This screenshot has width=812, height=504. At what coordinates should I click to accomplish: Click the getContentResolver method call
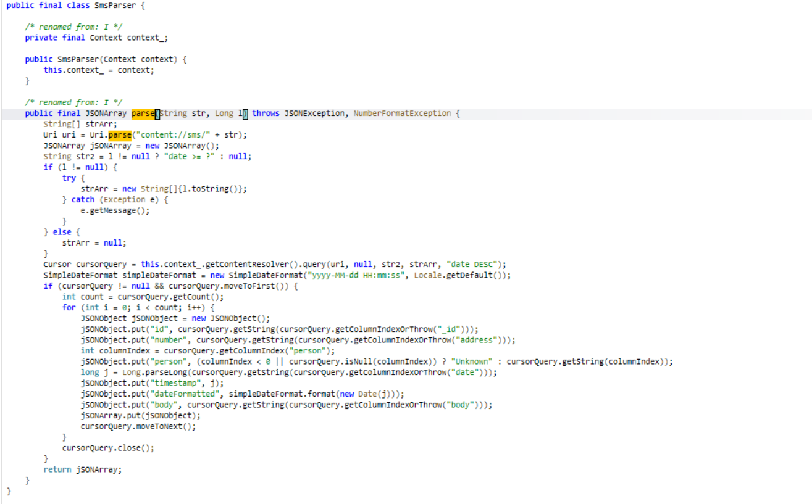(238, 265)
